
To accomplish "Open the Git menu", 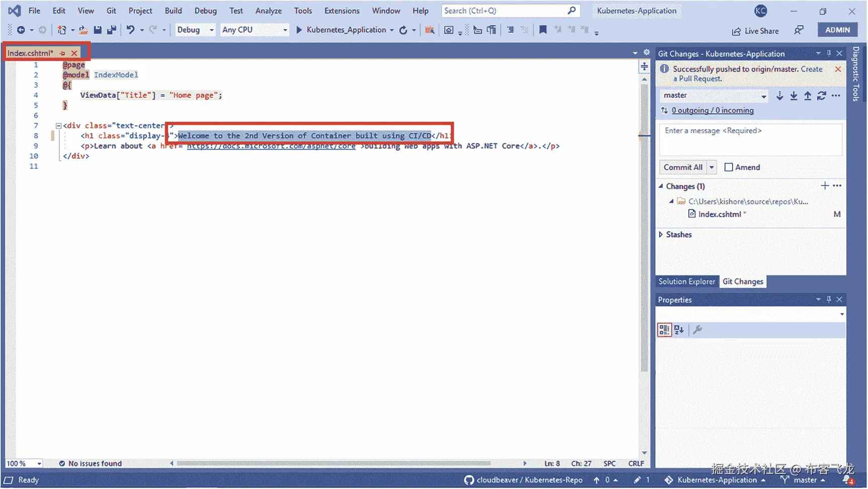I will pyautogui.click(x=111, y=11).
